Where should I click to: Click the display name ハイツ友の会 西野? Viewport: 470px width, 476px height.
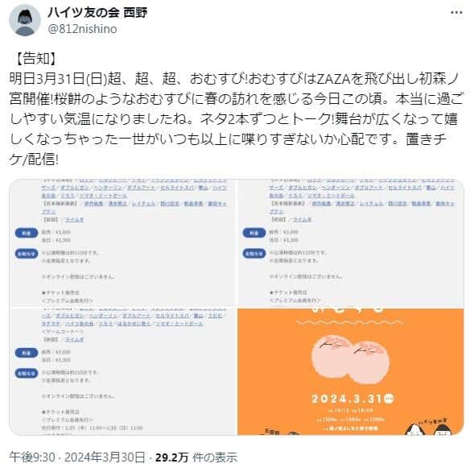pyautogui.click(x=97, y=13)
